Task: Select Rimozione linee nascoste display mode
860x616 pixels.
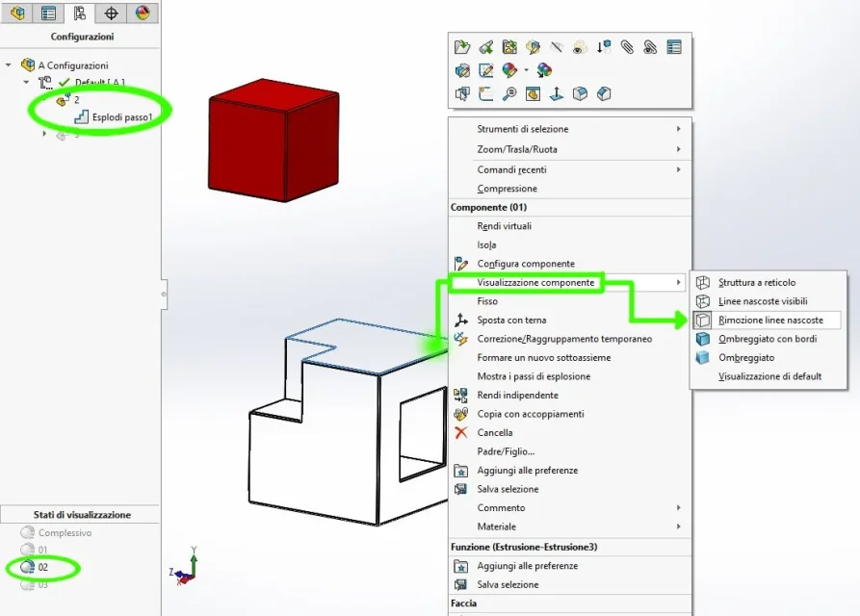Action: click(x=768, y=321)
